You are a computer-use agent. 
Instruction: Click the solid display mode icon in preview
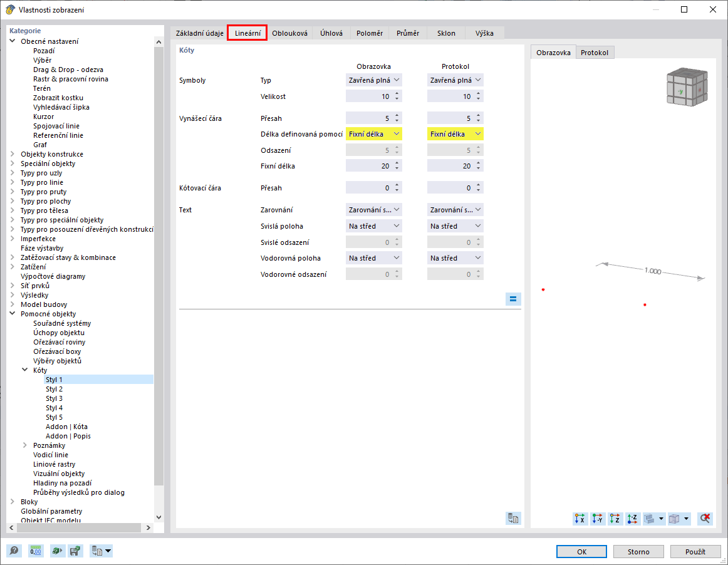tap(650, 519)
